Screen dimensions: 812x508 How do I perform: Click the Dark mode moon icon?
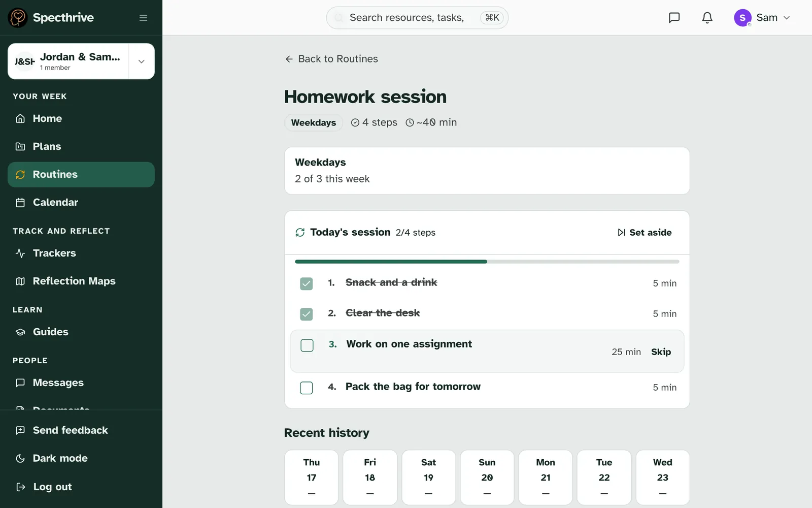[20, 458]
